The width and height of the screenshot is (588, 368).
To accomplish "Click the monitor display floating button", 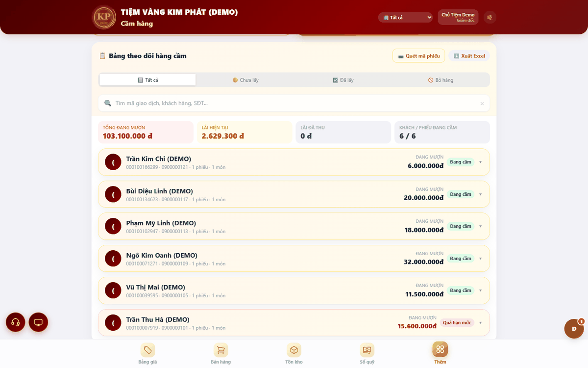I will [x=38, y=322].
